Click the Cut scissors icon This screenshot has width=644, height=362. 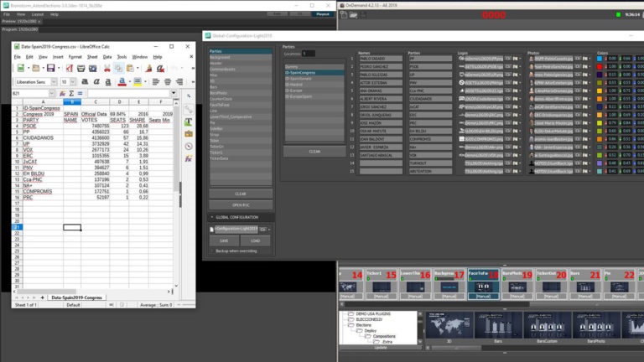(106, 68)
